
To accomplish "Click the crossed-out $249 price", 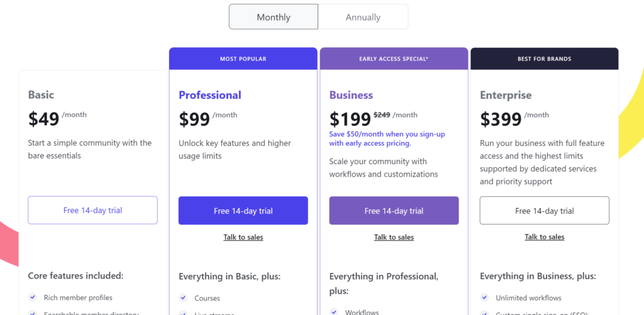I will [382, 115].
